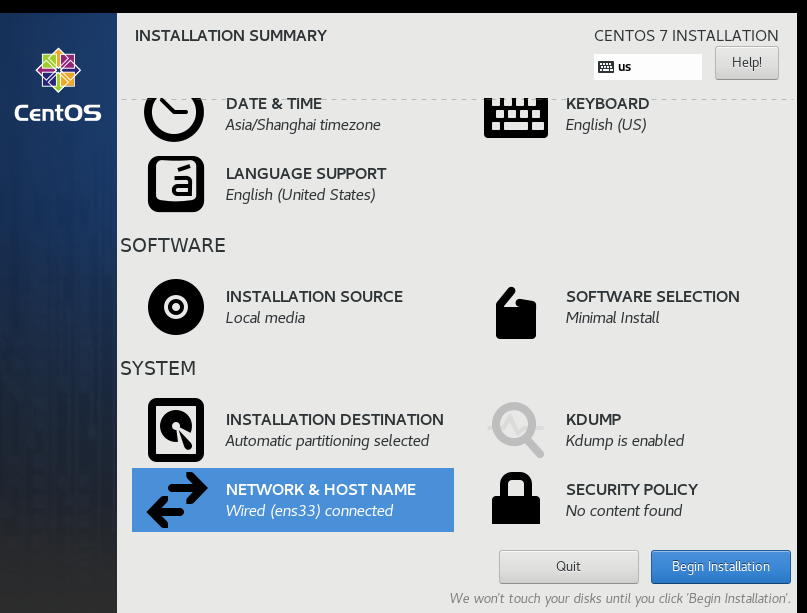
Task: Open SECURITY POLICY settings
Action: pyautogui.click(x=632, y=489)
